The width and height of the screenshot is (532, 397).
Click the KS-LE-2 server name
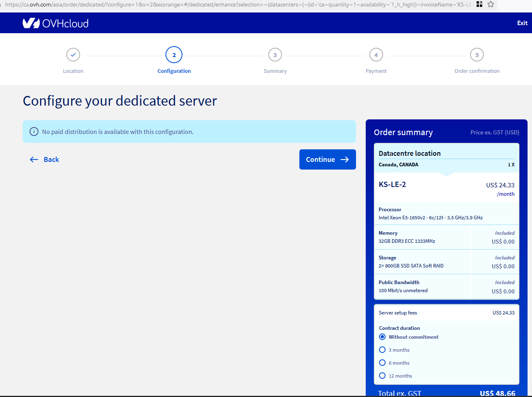[x=392, y=185]
